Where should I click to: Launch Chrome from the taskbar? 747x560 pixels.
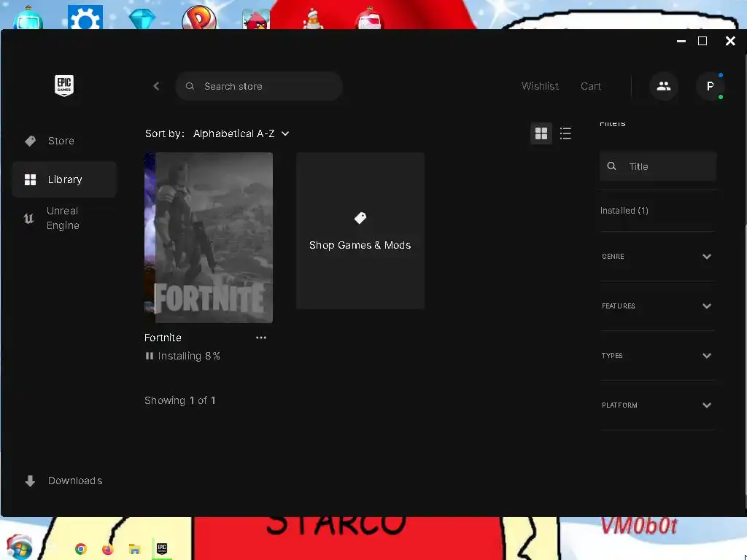pyautogui.click(x=81, y=549)
